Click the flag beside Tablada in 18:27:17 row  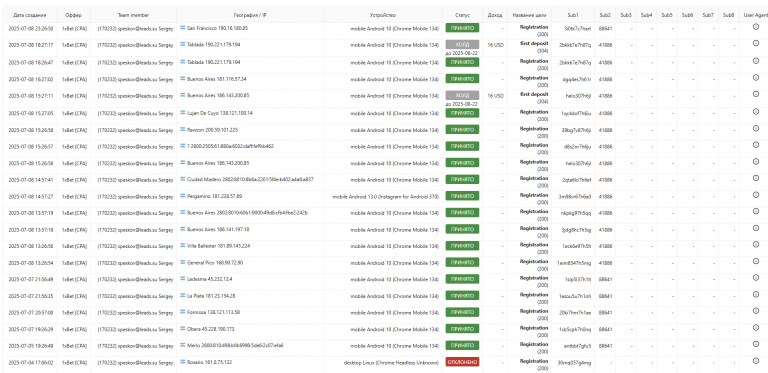tap(183, 45)
